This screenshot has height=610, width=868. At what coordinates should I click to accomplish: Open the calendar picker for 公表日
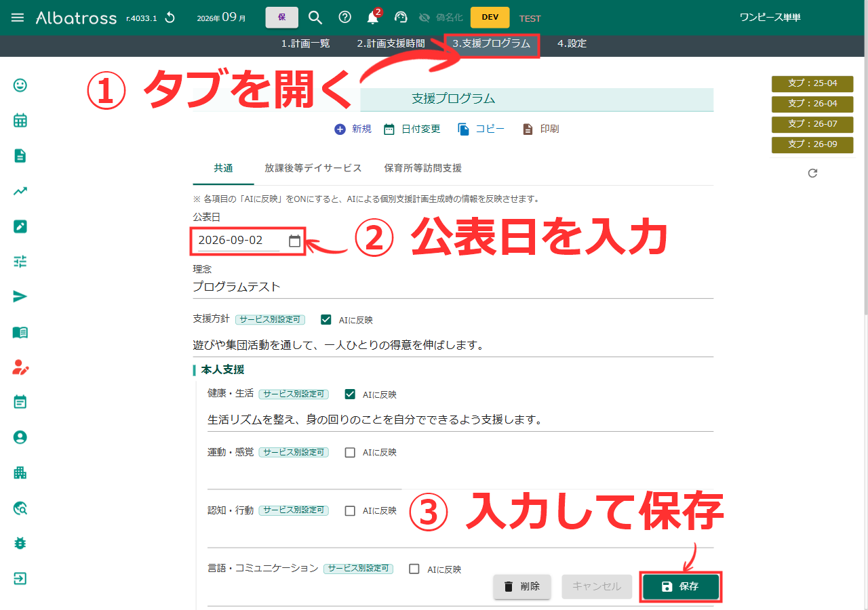click(294, 241)
